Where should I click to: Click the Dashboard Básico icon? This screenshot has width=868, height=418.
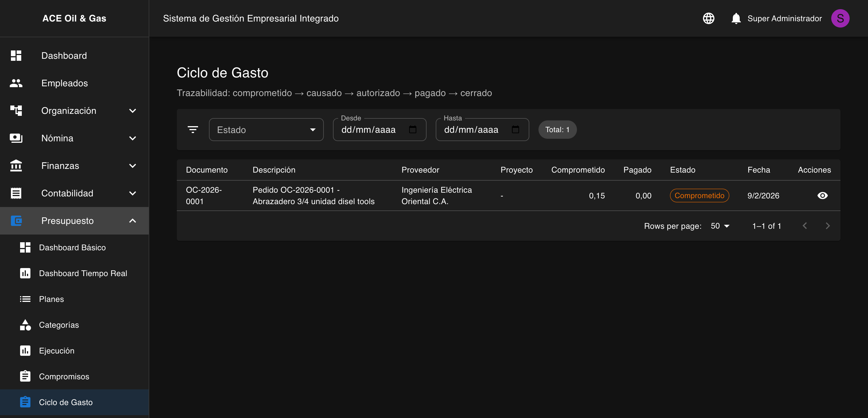tap(25, 247)
